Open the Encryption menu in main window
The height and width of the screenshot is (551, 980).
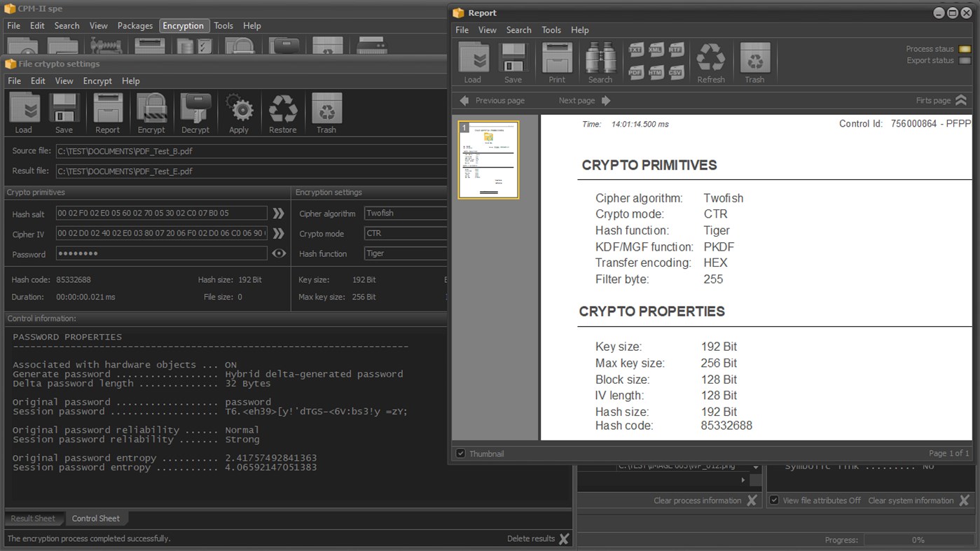(x=183, y=26)
